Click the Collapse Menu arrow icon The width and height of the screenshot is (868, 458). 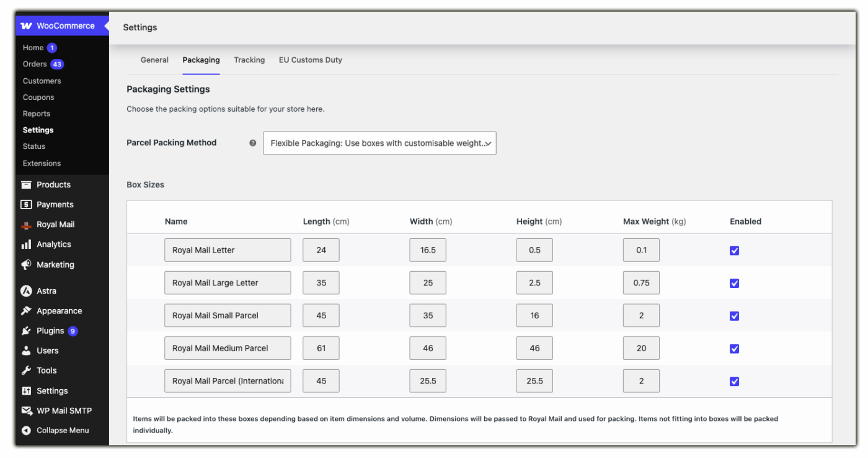pos(26,431)
